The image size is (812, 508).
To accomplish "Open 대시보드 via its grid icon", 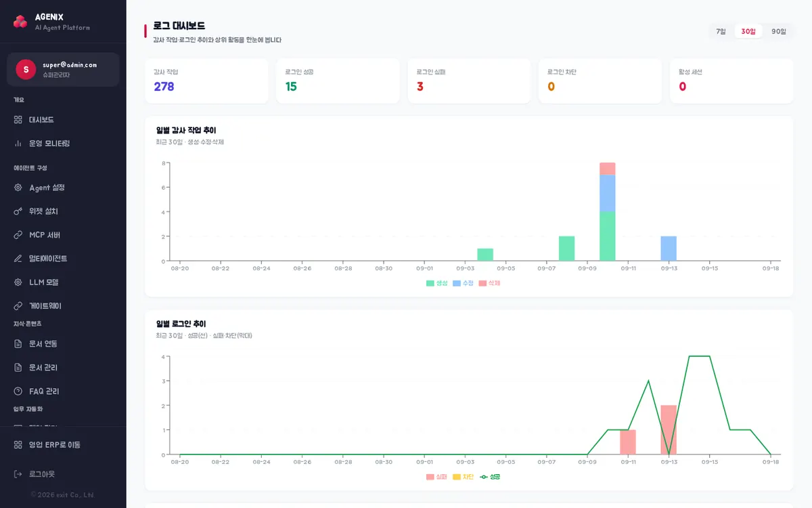I will 18,120.
